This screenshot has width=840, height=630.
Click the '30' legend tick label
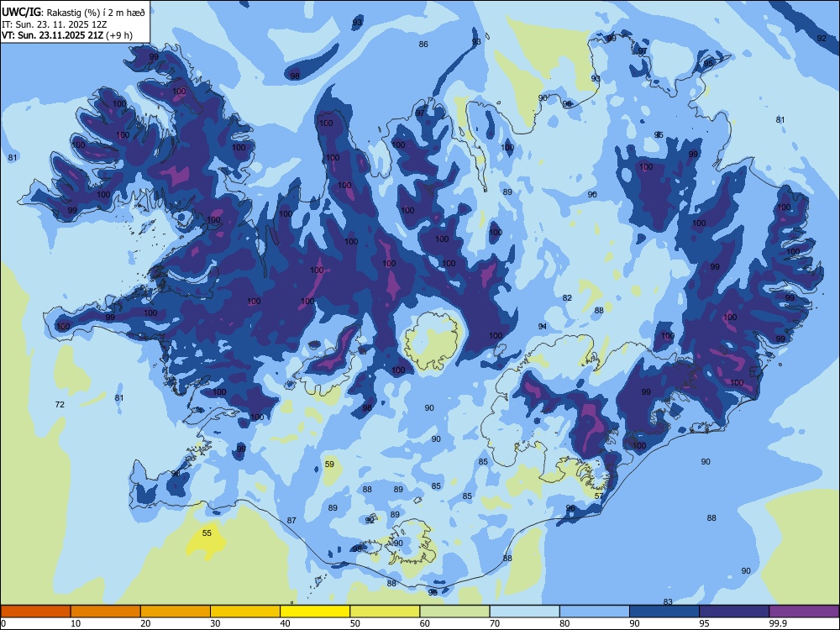tap(215, 623)
